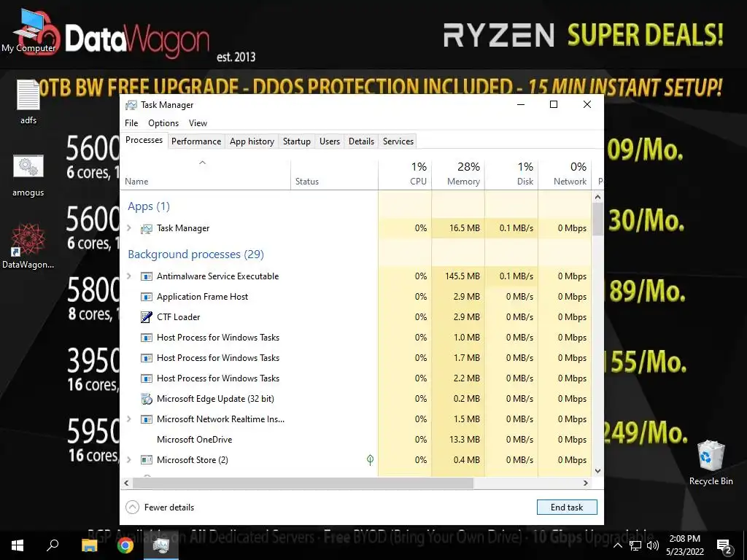Viewport: 747px width, 560px height.
Task: Click the horizontal scrollbar thumb
Action: (303, 483)
